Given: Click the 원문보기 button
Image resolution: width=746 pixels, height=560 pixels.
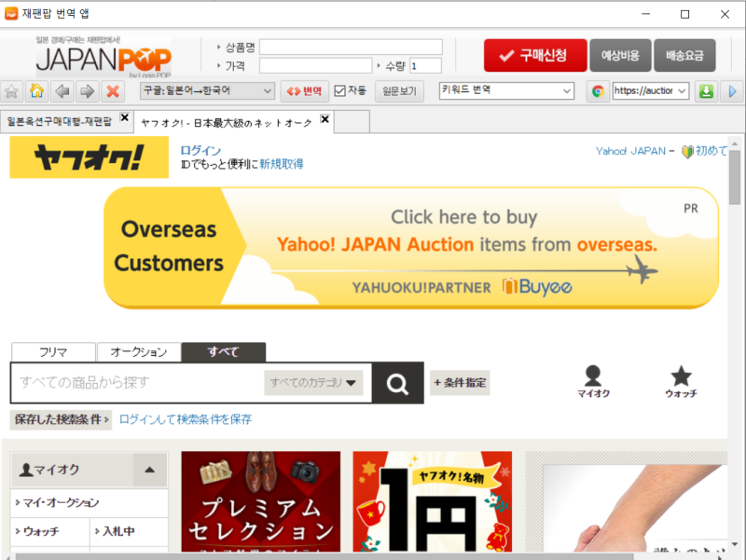Looking at the screenshot, I should pos(399,91).
